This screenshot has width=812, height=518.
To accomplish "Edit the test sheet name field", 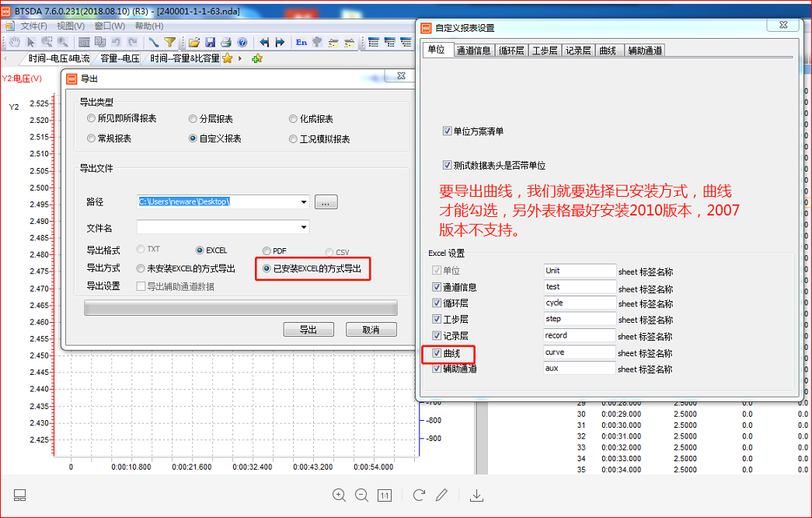I will (580, 287).
